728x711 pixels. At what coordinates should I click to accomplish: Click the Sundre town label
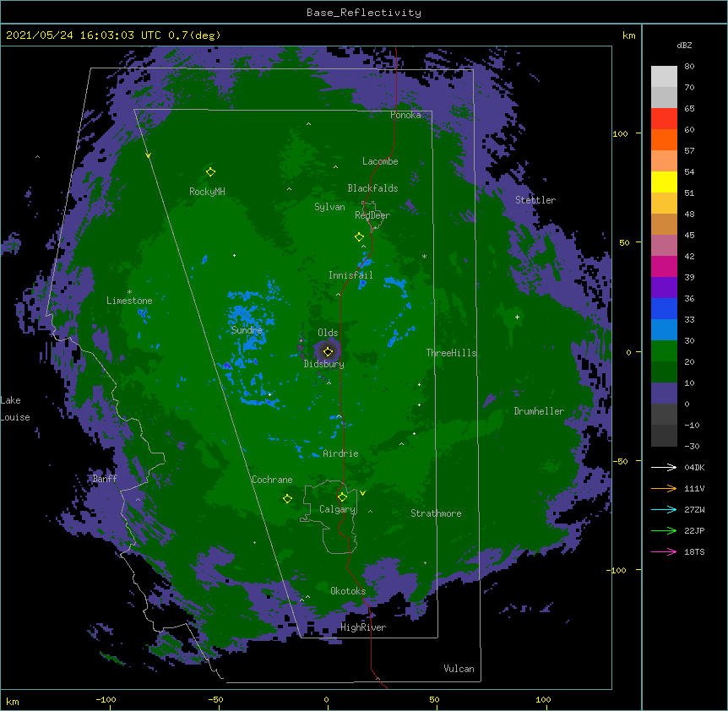click(x=247, y=330)
